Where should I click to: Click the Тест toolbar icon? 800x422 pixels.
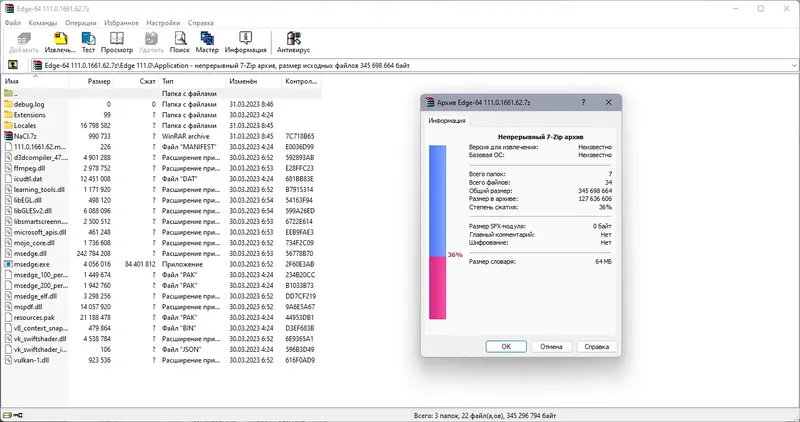coord(88,38)
